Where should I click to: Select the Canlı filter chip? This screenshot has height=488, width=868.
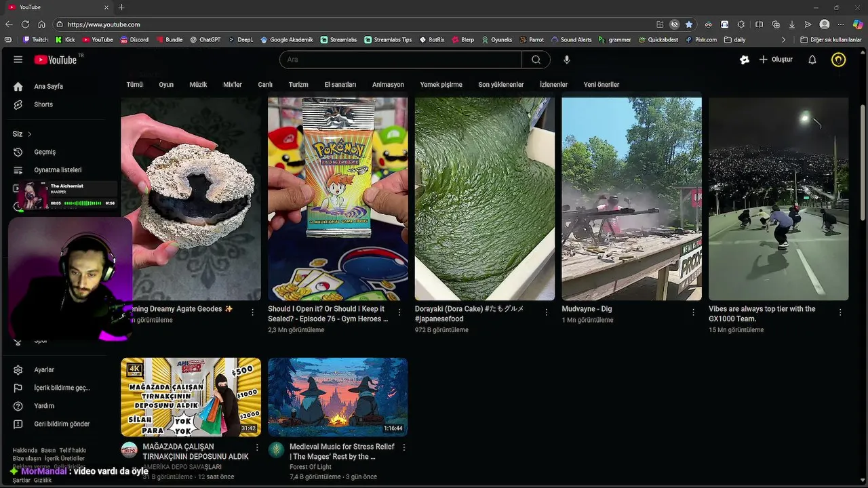pos(265,85)
